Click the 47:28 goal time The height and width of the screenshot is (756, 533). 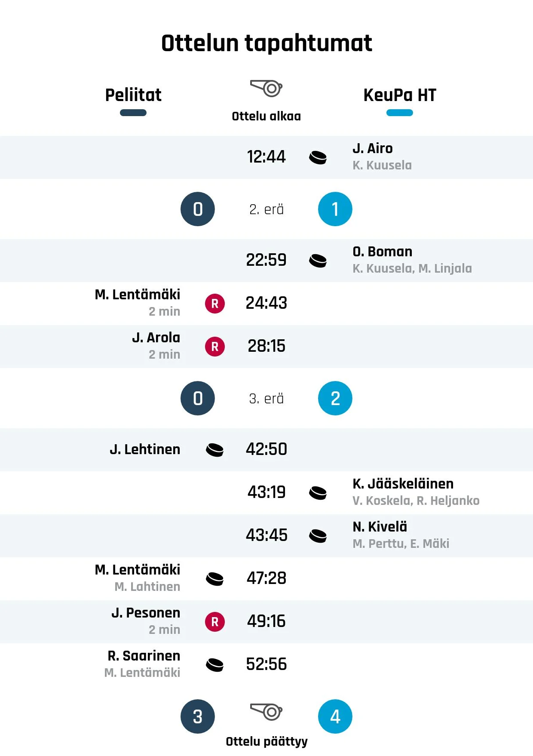(x=266, y=578)
